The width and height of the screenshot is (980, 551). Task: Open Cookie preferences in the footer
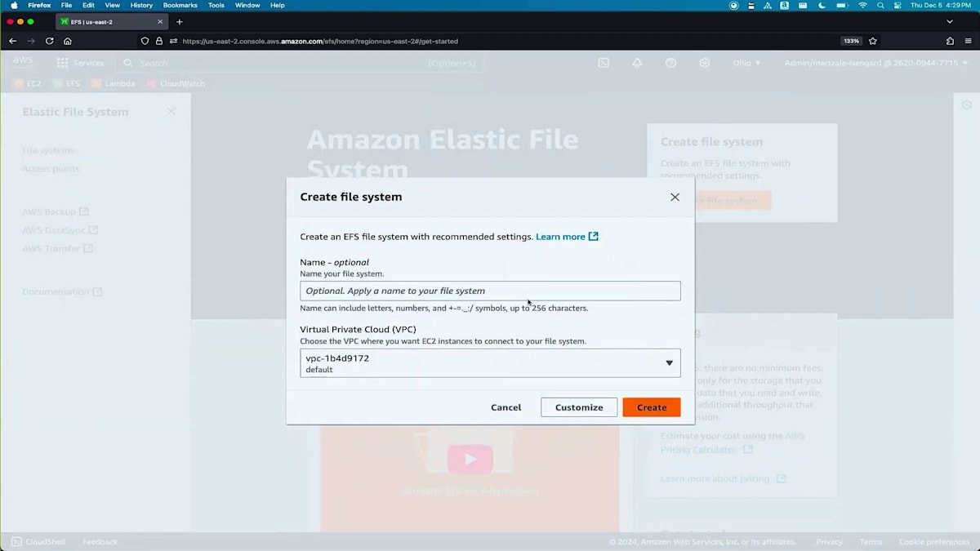point(934,542)
